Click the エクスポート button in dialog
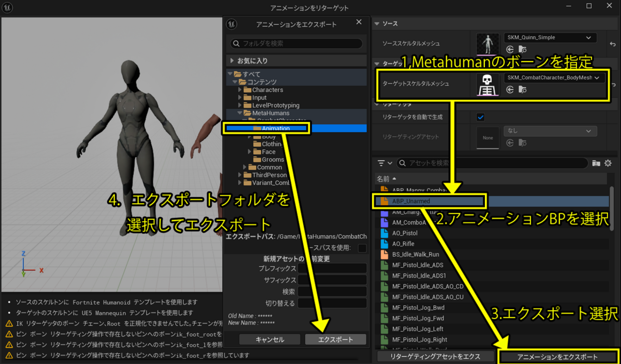The height and width of the screenshot is (364, 621). [335, 340]
